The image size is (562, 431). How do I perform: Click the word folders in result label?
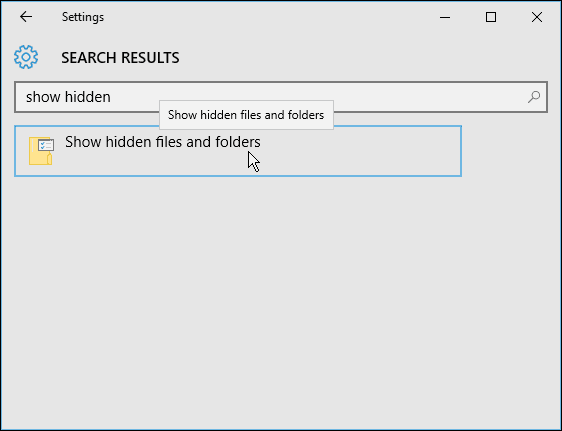238,142
